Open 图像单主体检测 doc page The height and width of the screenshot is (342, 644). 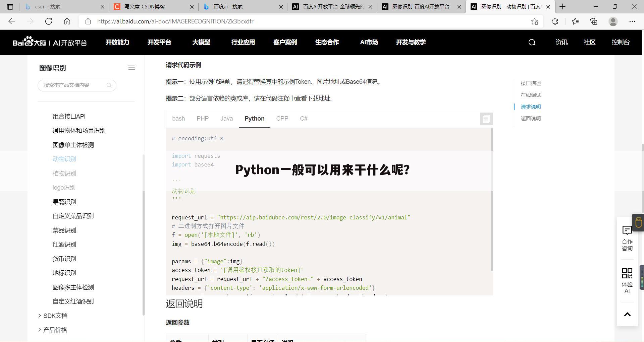(x=73, y=145)
